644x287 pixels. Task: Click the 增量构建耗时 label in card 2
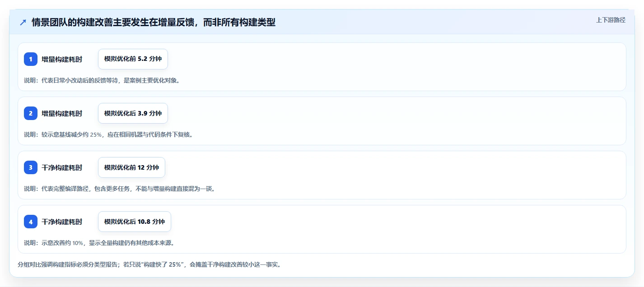(62, 113)
